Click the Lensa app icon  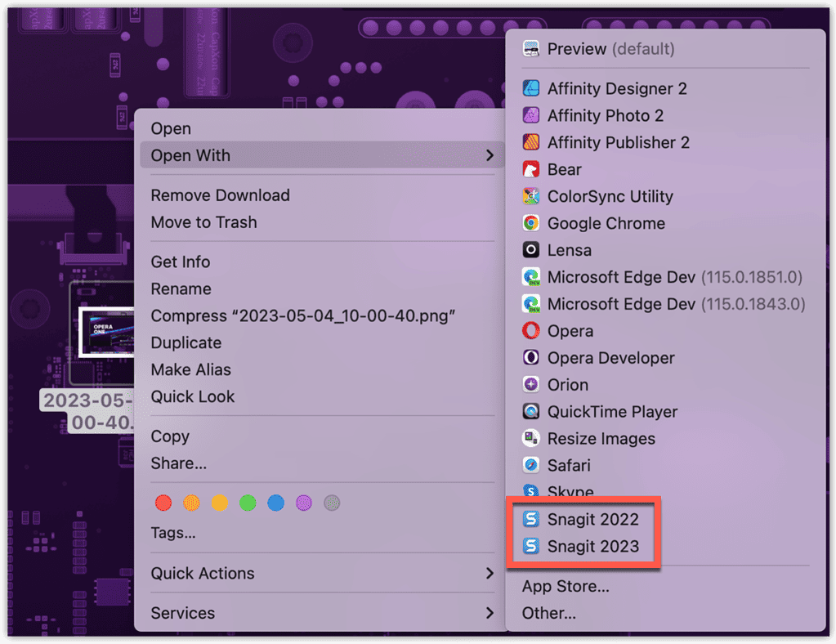(531, 249)
